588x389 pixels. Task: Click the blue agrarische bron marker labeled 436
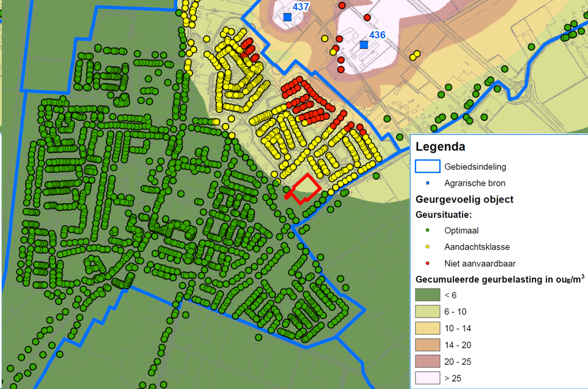pyautogui.click(x=364, y=44)
